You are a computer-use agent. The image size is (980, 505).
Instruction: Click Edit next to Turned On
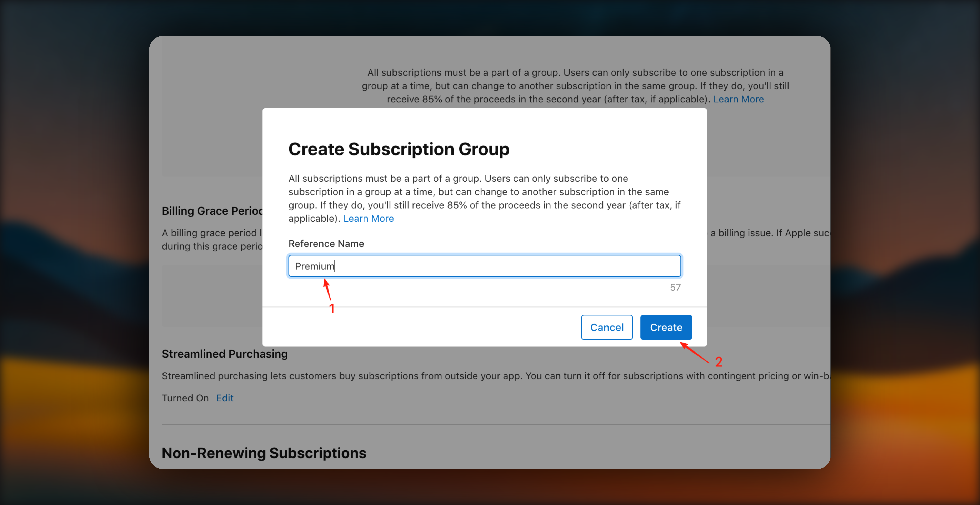pos(224,398)
